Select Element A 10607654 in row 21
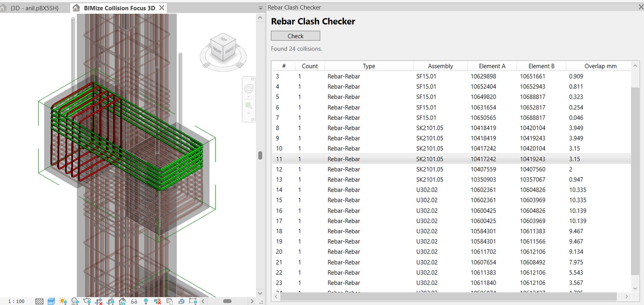 [x=483, y=262]
